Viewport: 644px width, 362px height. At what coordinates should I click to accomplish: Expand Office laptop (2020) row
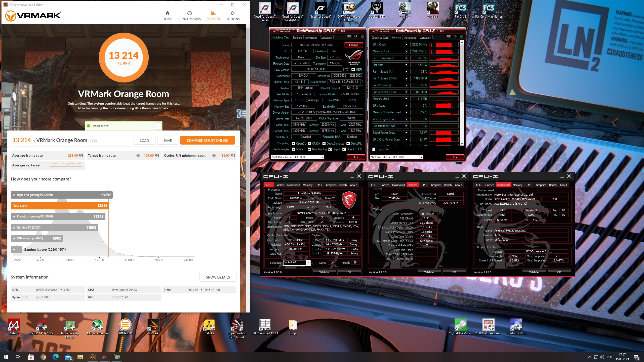[x=37, y=238]
